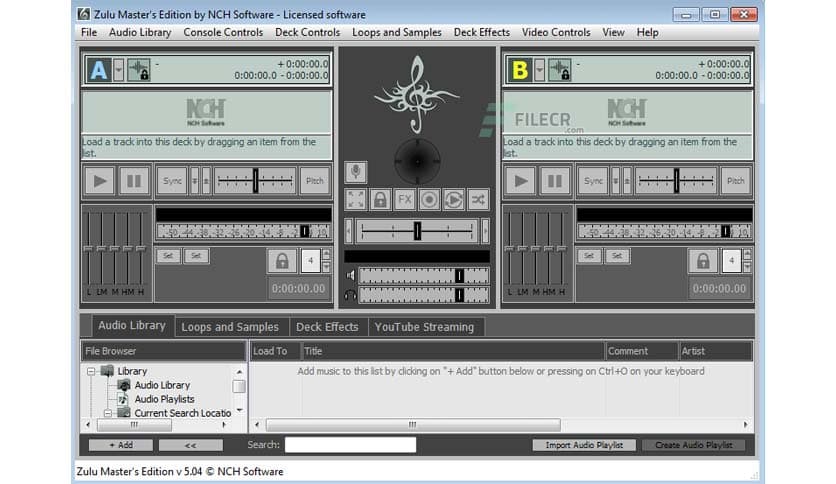Increase Deck A loop beat count

pyautogui.click(x=326, y=254)
